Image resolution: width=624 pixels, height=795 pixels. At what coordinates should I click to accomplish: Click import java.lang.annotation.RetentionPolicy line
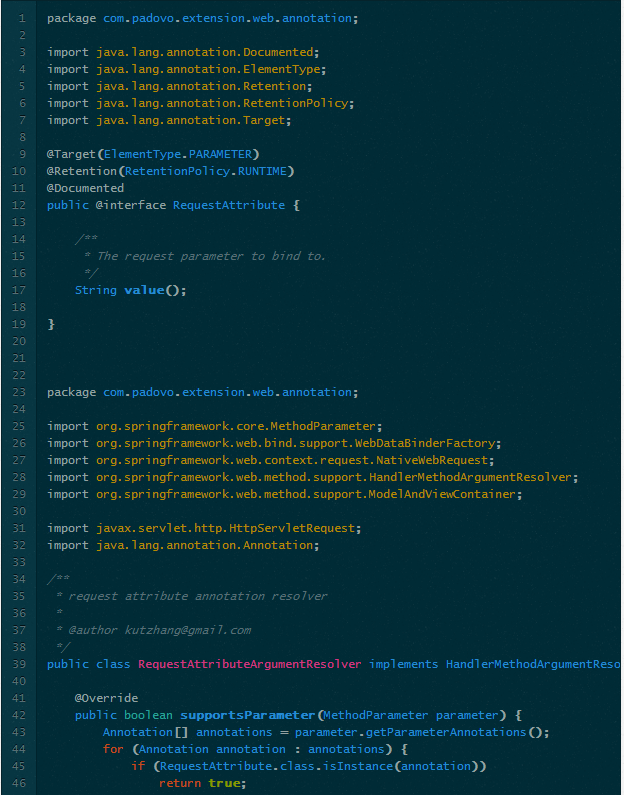(x=201, y=103)
